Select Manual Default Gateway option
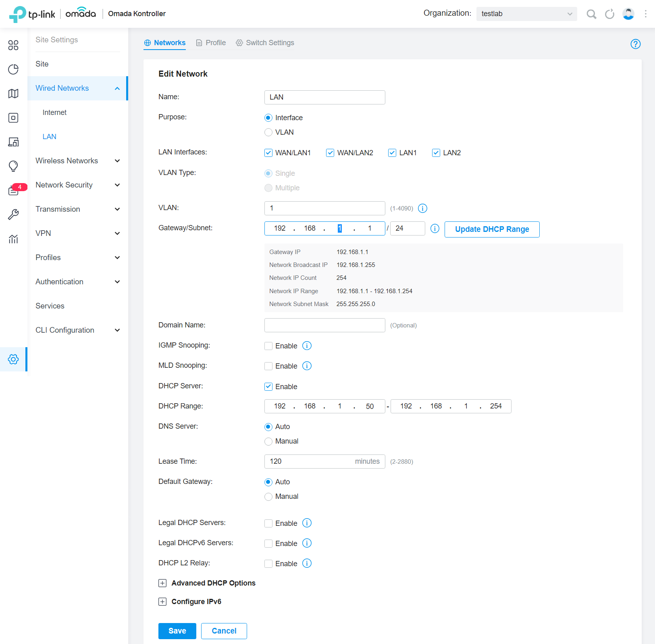Image resolution: width=655 pixels, height=644 pixels. 268,497
